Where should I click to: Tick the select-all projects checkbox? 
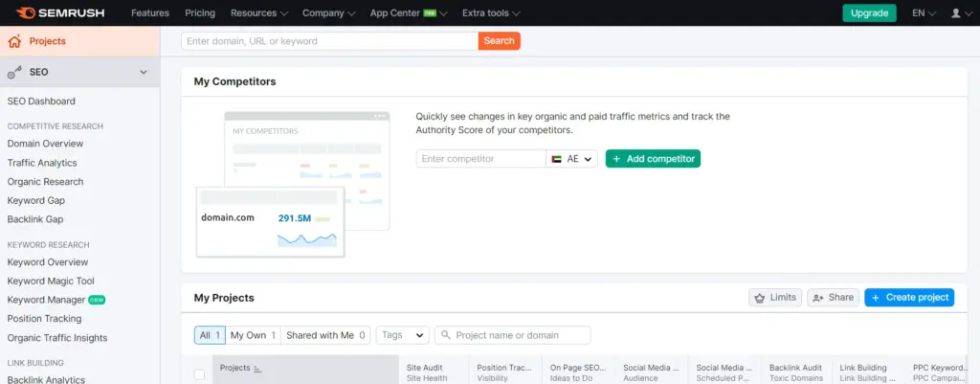[199, 374]
